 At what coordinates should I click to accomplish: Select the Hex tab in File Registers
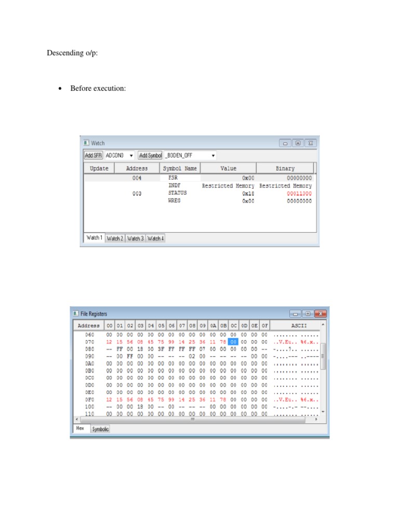(81, 428)
